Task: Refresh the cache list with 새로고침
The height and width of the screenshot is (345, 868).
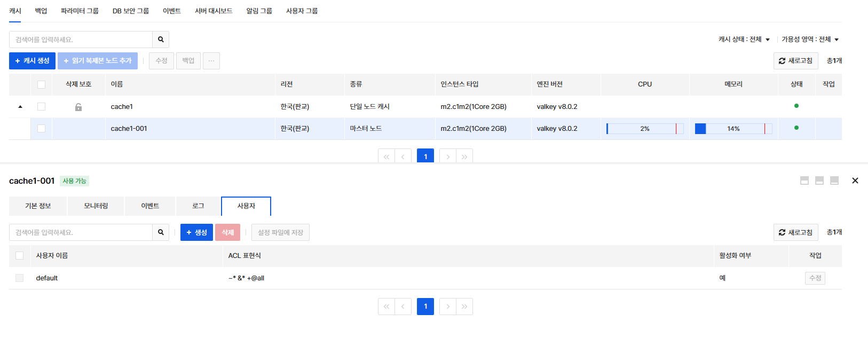Action: 795,61
